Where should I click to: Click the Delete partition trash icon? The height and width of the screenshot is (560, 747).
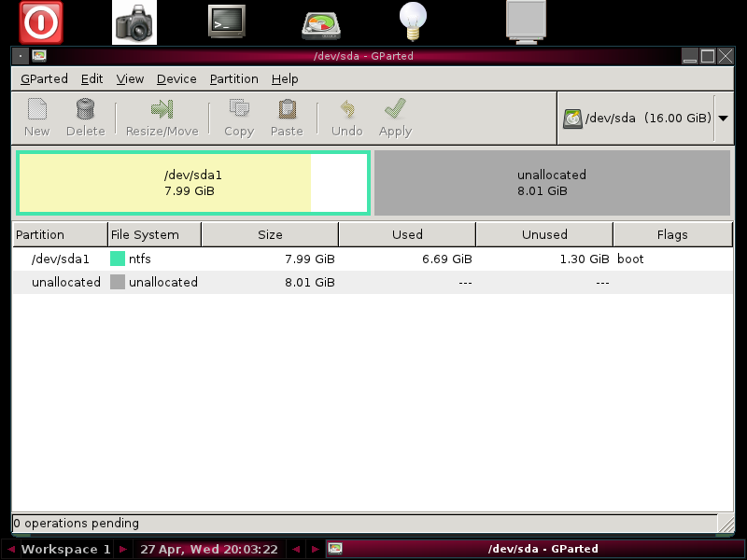(x=86, y=109)
